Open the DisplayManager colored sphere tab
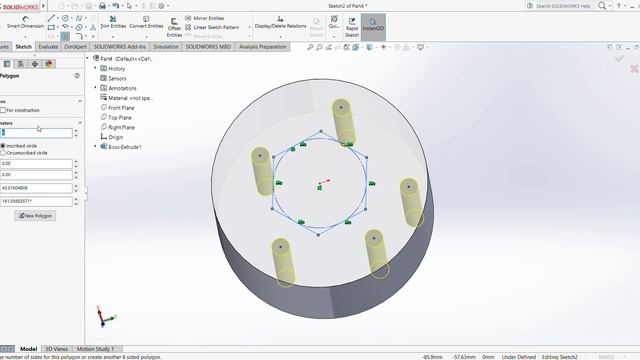 pos(49,64)
